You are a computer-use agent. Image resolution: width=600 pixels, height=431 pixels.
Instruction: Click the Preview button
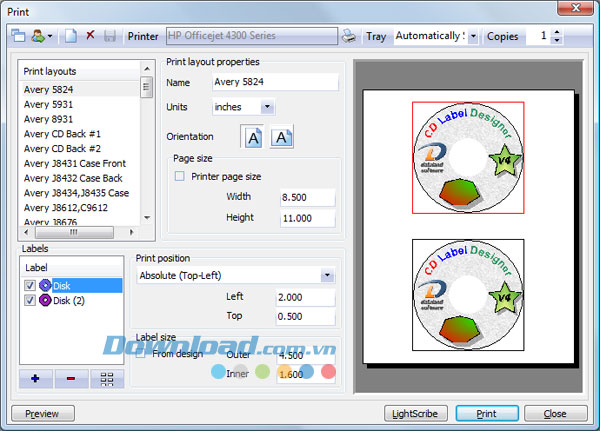pos(43,414)
